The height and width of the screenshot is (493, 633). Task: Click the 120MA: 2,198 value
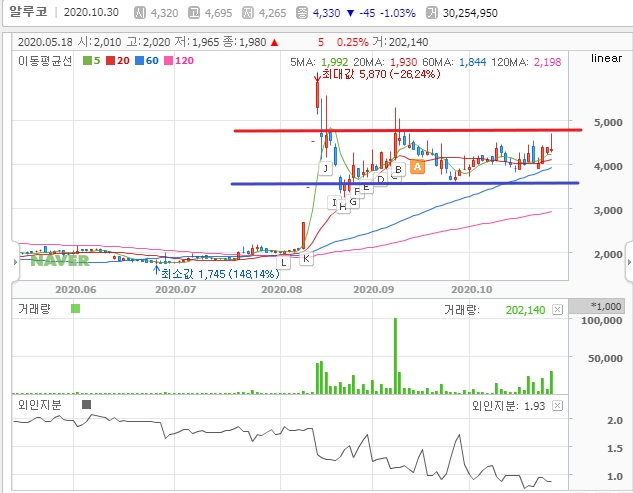tap(526, 62)
